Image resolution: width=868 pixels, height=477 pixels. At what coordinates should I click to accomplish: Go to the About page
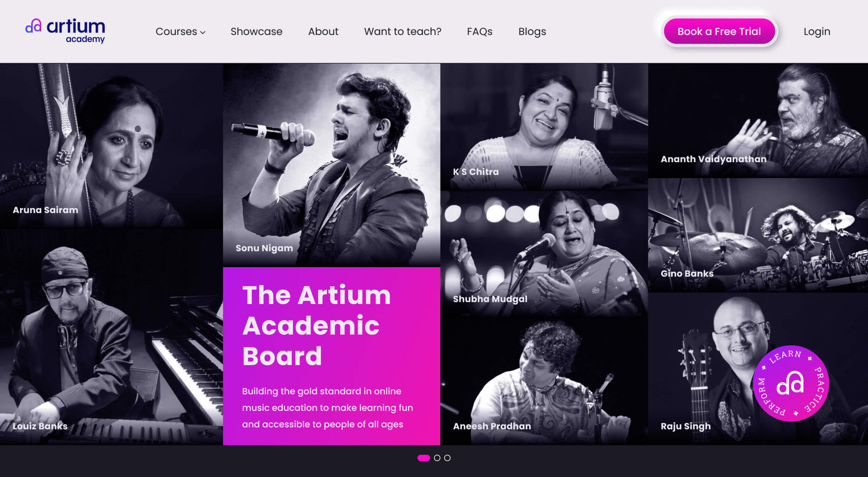tap(323, 31)
